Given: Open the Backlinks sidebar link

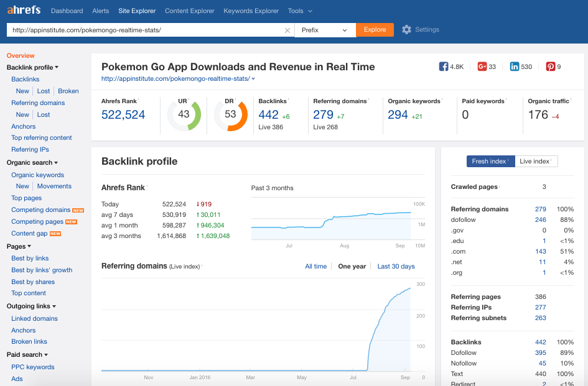Looking at the screenshot, I should point(25,80).
